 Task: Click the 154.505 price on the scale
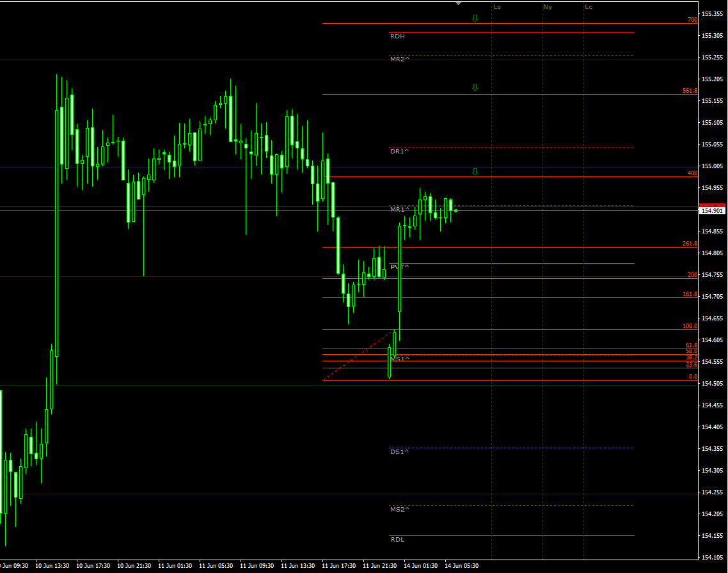tap(712, 384)
